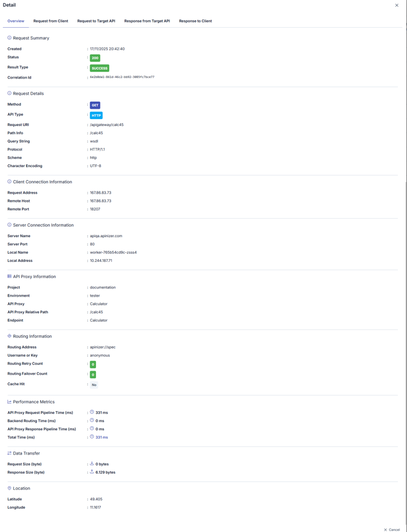The image size is (407, 532).
Task: Click the Total Time clock icon
Action: 92,437
